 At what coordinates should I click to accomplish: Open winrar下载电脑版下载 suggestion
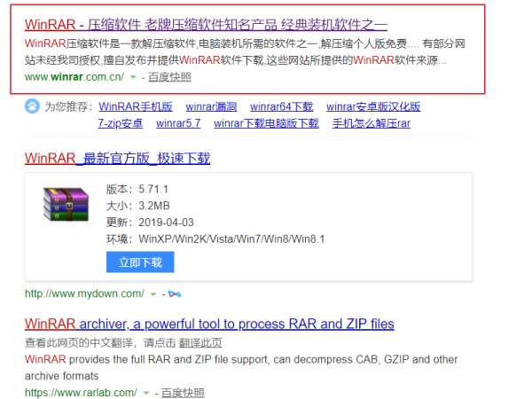coord(266,123)
